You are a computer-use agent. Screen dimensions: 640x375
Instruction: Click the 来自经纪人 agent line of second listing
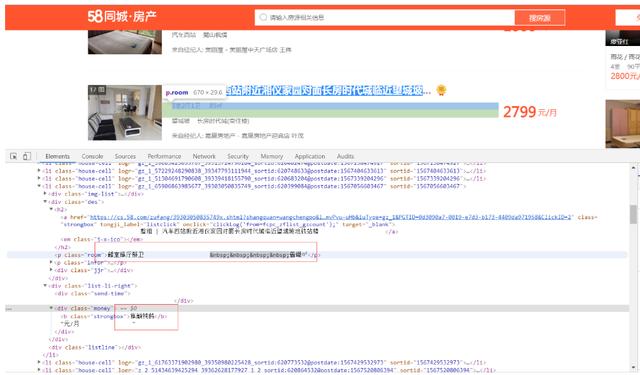(x=238, y=136)
